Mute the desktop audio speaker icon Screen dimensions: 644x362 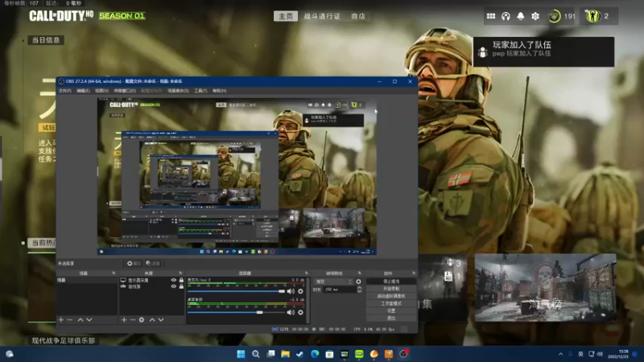tap(291, 312)
